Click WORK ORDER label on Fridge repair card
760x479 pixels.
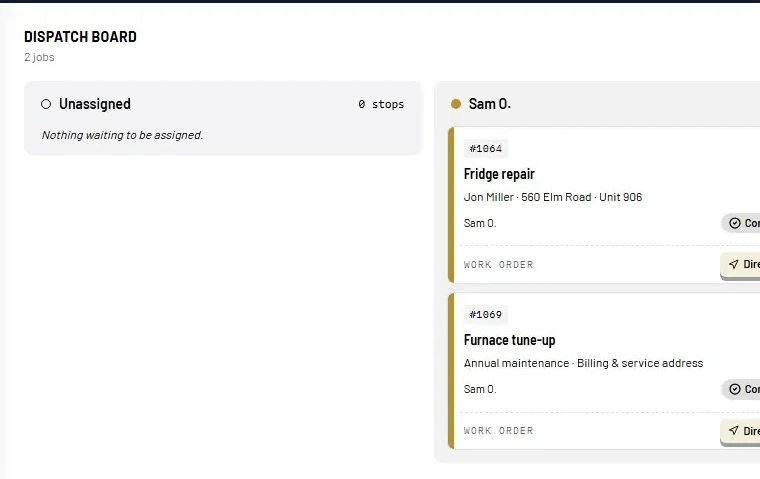[x=498, y=265]
